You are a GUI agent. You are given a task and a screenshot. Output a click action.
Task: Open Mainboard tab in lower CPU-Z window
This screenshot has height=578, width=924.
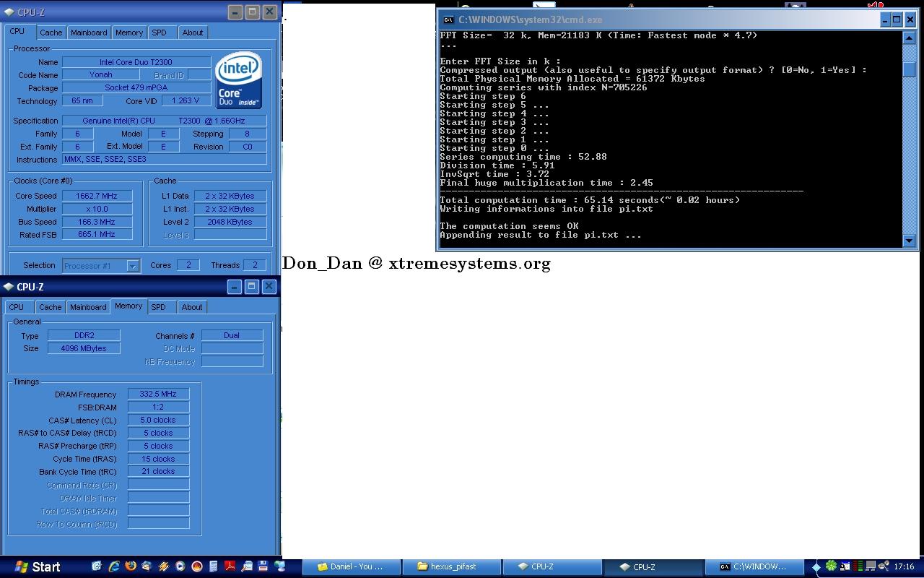click(88, 307)
